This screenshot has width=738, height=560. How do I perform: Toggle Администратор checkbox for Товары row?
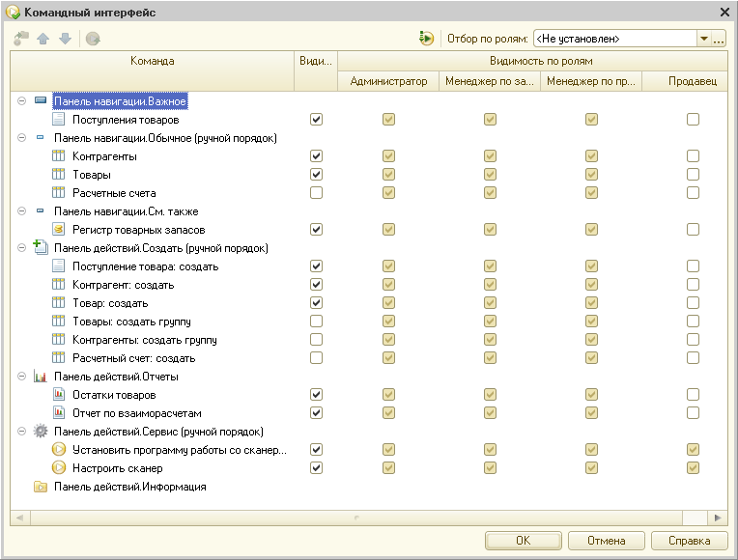(388, 174)
